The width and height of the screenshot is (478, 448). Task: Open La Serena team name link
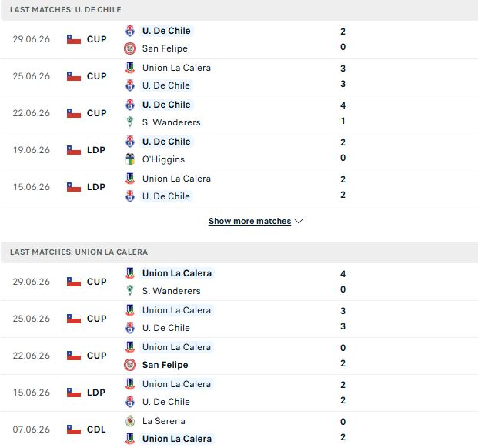tap(164, 421)
